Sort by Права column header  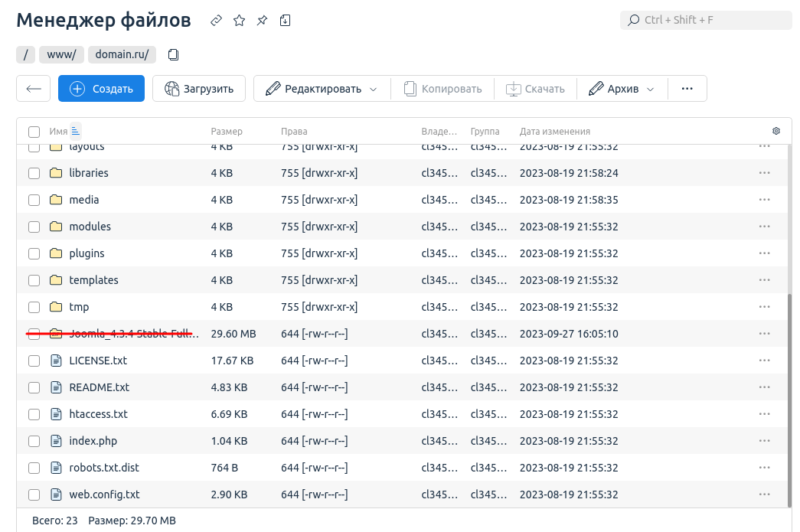pyautogui.click(x=294, y=132)
